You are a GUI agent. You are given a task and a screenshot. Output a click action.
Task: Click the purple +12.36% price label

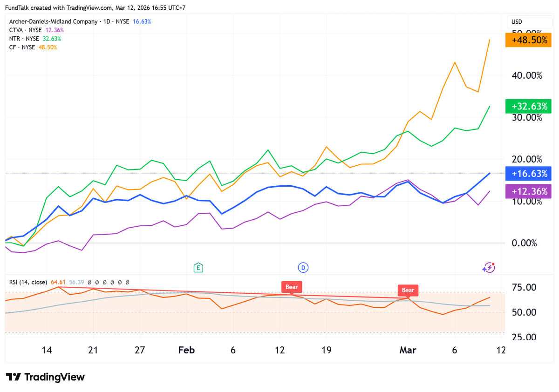[529, 191]
